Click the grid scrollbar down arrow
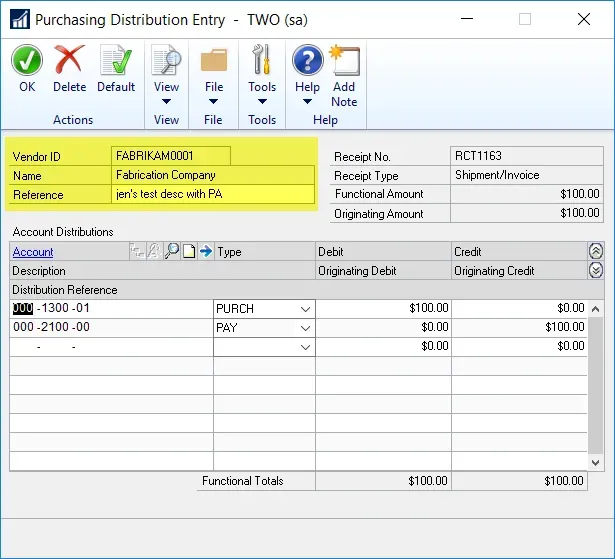This screenshot has height=559, width=615. [x=597, y=463]
